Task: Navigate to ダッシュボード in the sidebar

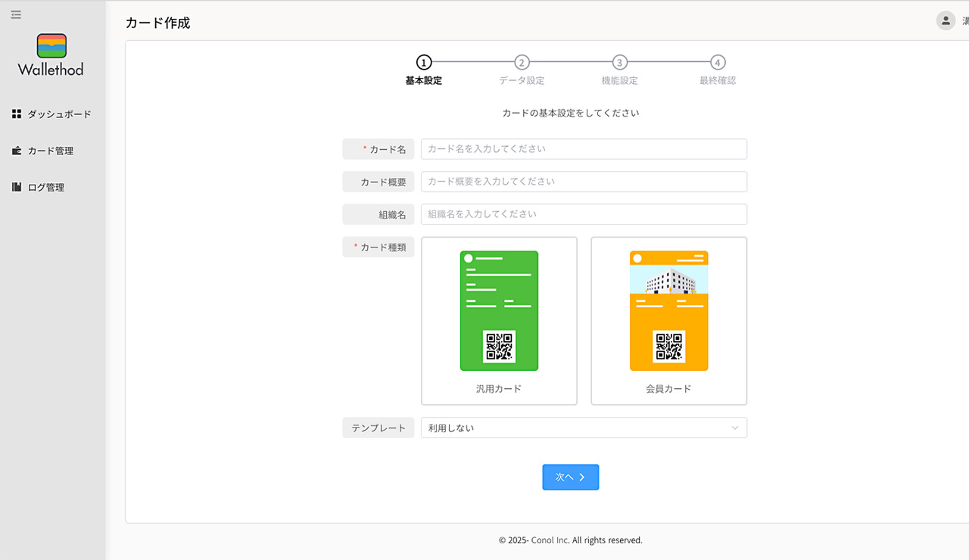Action: tap(57, 114)
